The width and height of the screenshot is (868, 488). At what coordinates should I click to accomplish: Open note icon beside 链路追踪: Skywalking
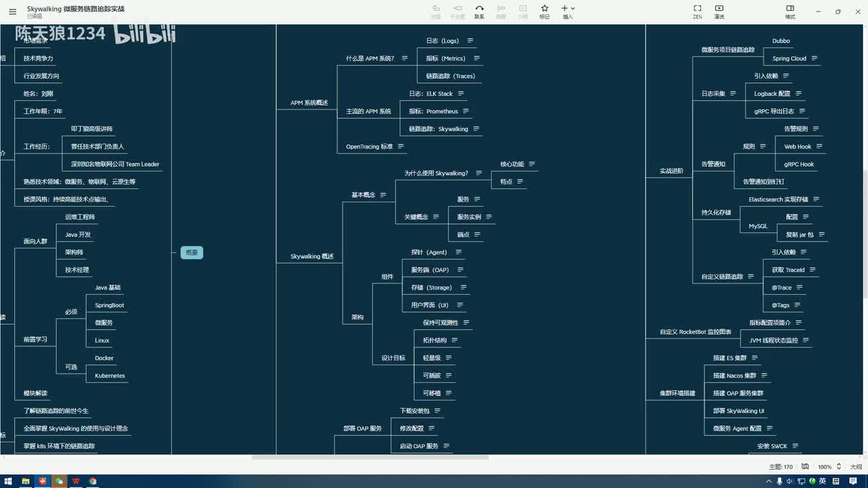click(476, 129)
